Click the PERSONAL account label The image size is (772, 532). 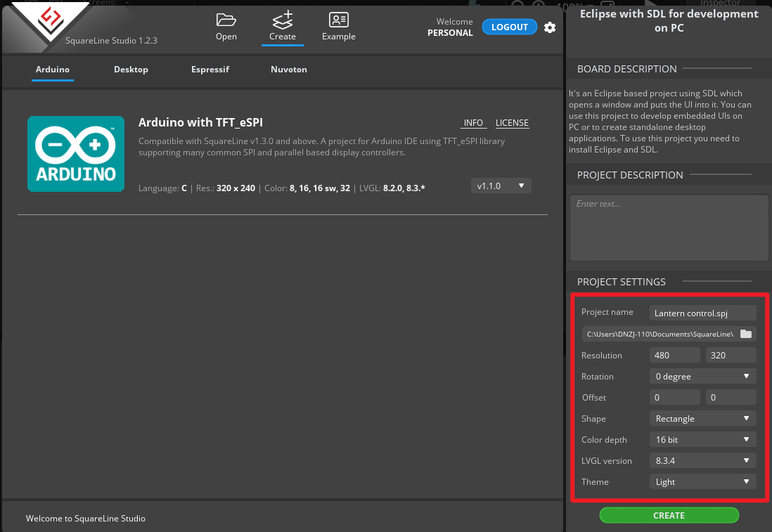450,33
